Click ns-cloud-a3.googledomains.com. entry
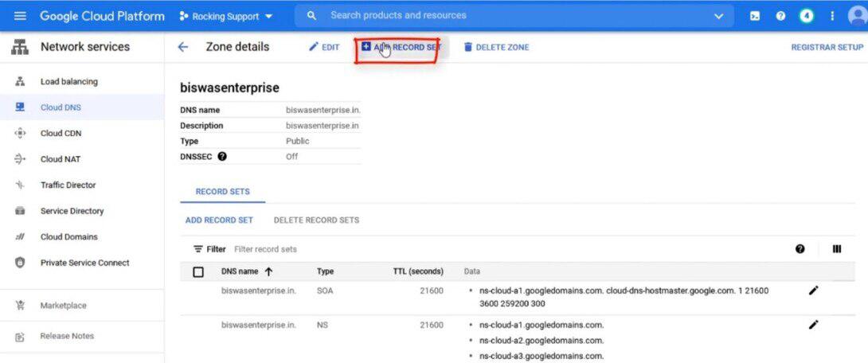 pos(542,356)
